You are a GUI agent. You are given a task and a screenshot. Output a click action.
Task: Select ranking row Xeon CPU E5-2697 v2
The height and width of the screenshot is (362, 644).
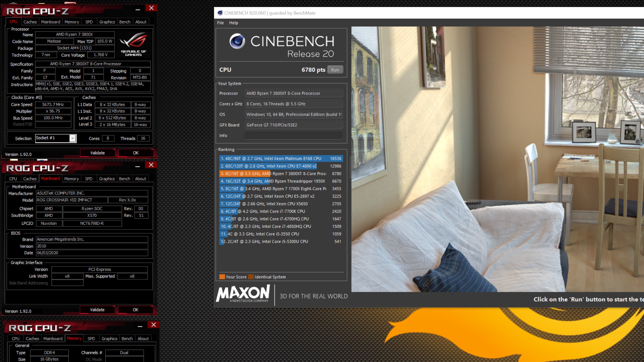(281, 196)
